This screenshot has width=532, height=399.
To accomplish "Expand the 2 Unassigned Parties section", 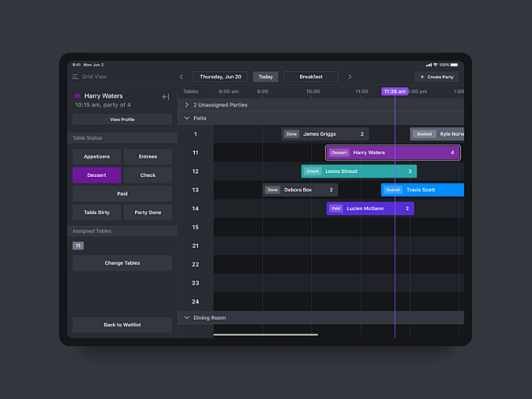I will point(187,105).
